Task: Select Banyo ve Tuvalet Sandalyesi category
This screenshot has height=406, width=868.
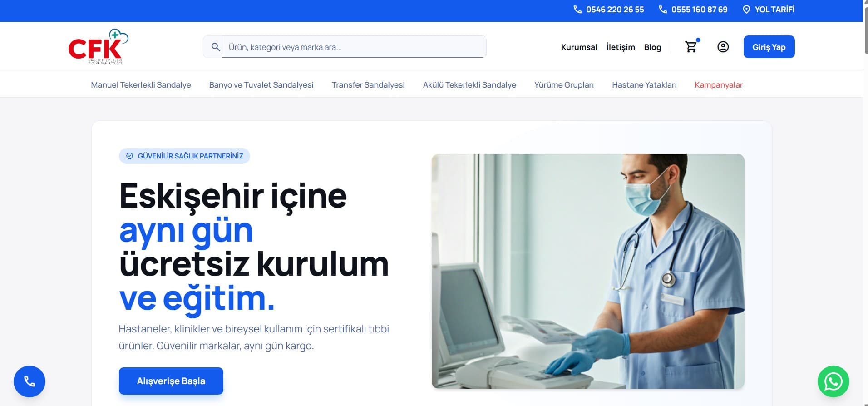Action: tap(261, 85)
